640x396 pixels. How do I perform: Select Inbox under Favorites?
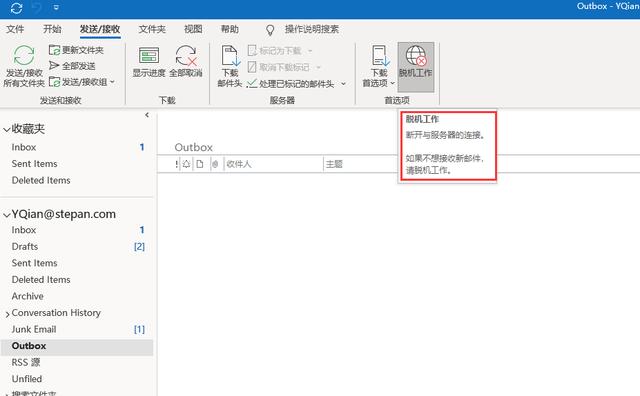[76, 147]
